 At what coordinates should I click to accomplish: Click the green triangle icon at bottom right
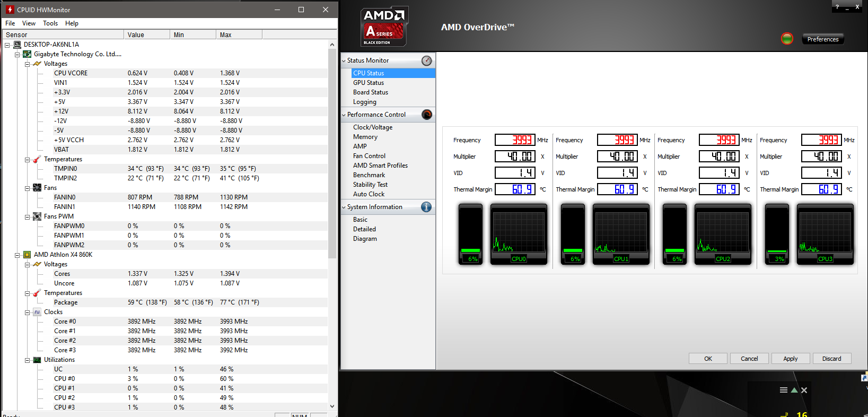(794, 390)
